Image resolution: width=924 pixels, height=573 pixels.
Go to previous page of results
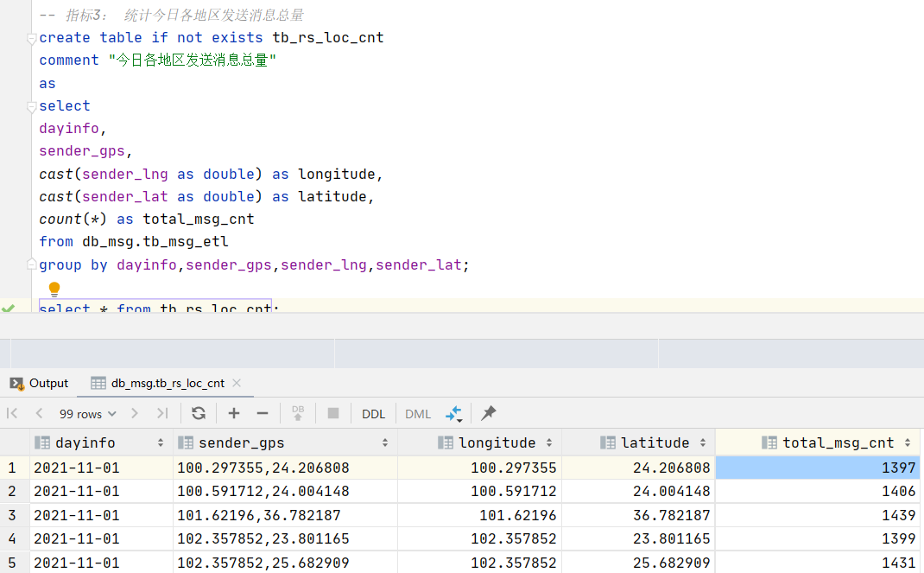tap(39, 413)
